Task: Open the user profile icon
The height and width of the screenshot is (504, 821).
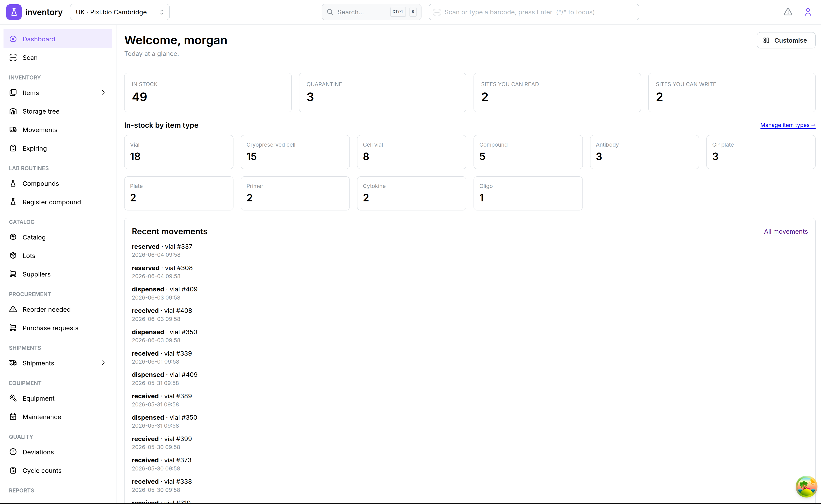Action: [x=808, y=12]
